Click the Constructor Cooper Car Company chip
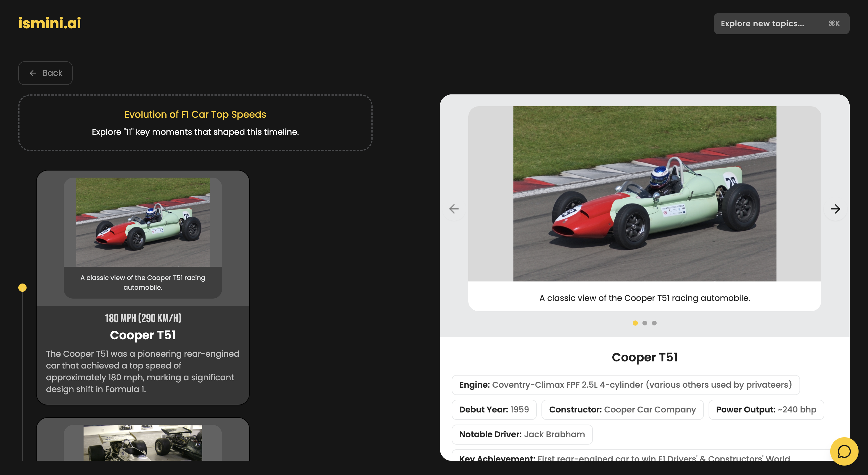 pos(622,410)
